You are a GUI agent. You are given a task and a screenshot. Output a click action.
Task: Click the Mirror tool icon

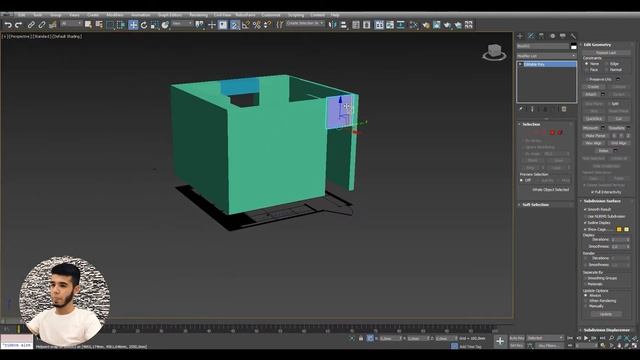[333, 25]
